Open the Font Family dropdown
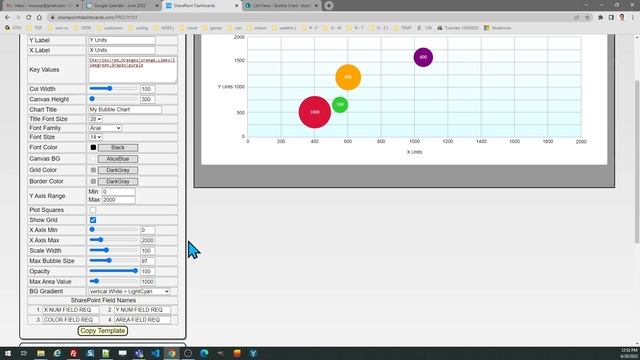 105,128
